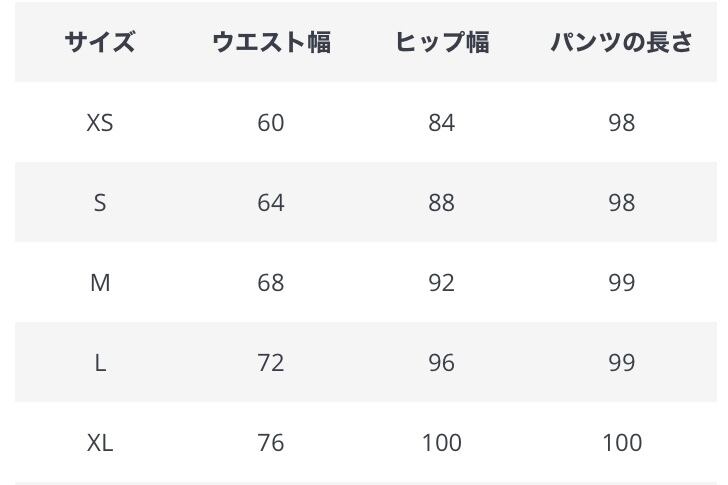Click waist value 68 for M

point(271,283)
